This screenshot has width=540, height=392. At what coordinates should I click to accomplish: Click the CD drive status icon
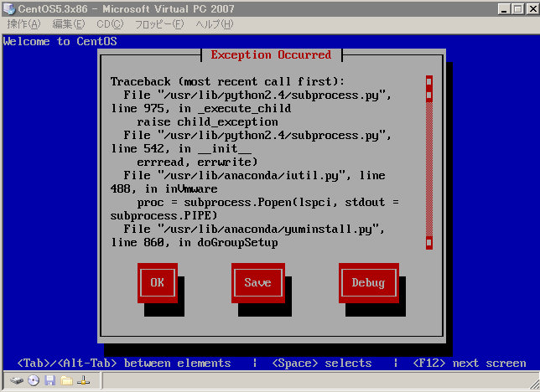[34, 380]
